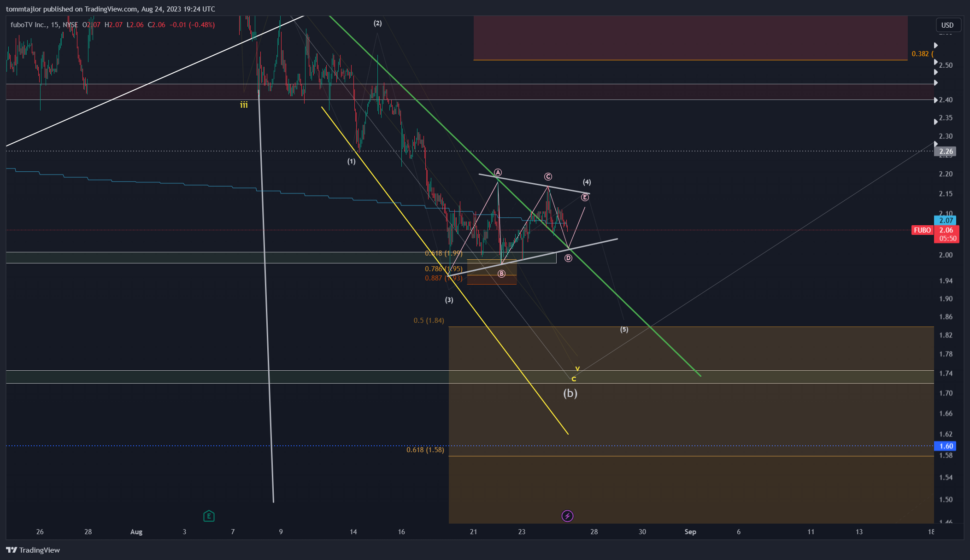Click the yellow c wave label

pyautogui.click(x=574, y=379)
